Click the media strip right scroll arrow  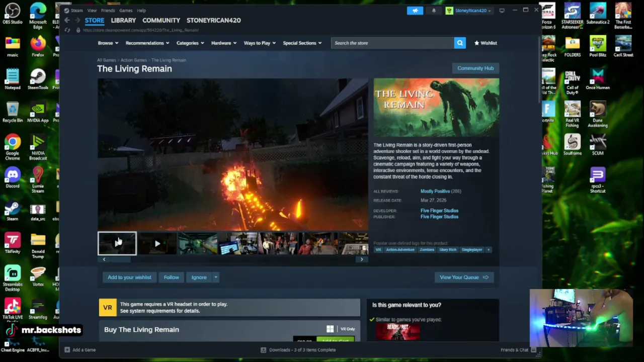pyautogui.click(x=361, y=259)
